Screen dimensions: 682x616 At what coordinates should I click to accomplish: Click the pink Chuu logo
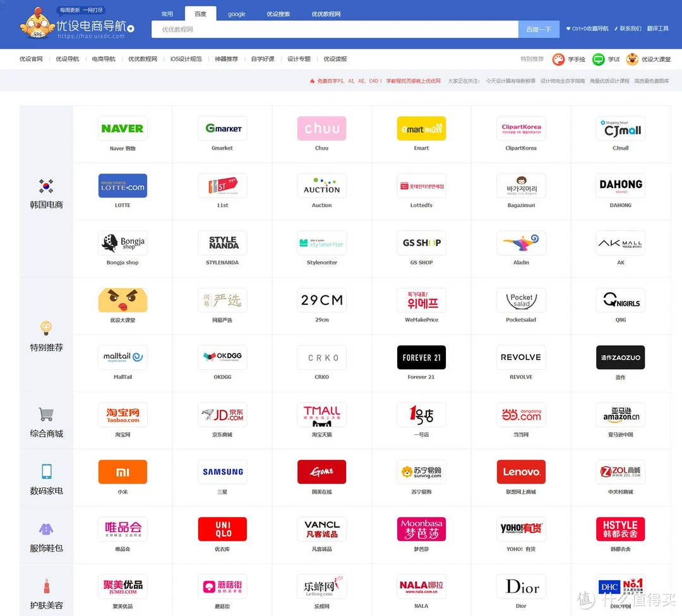(x=322, y=128)
